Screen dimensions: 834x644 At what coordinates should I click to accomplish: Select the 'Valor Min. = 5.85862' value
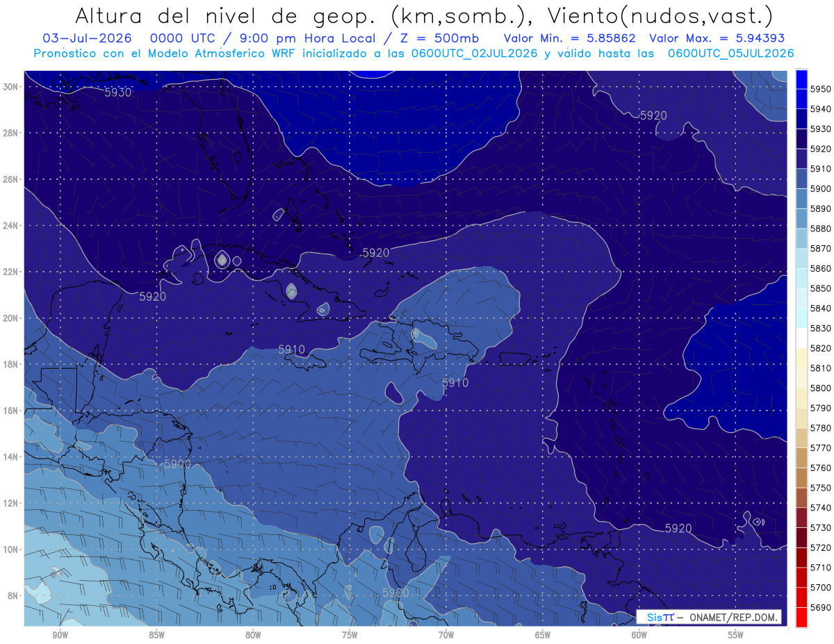(571, 38)
